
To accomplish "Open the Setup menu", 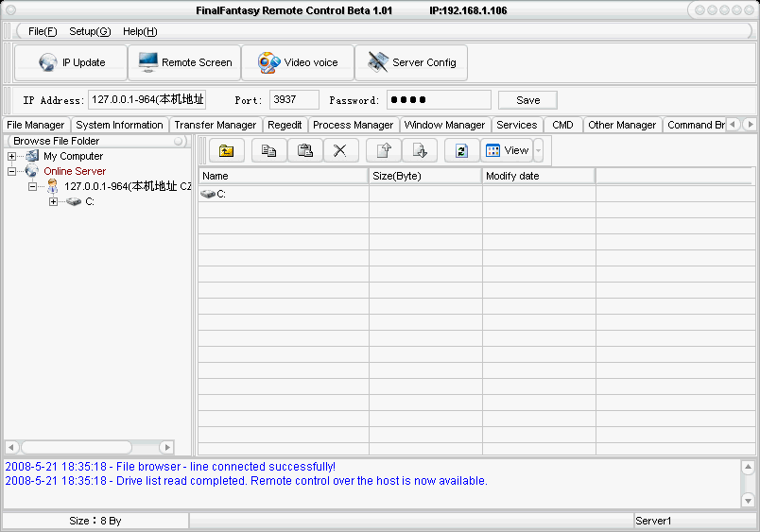I will pyautogui.click(x=90, y=31).
